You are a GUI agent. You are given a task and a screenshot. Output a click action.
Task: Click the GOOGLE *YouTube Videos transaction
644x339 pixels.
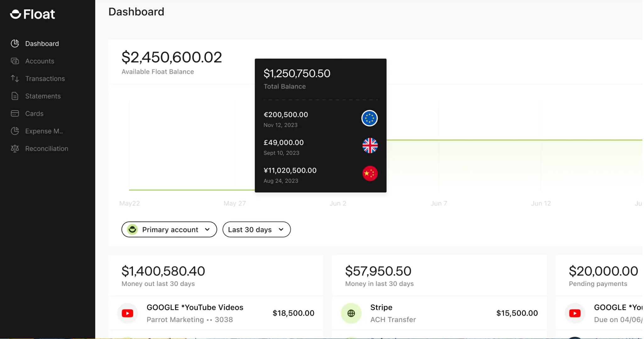click(x=195, y=307)
